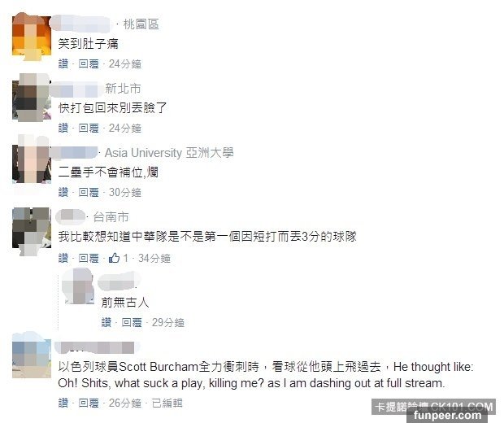Screen dimensions: 504x423
Task: Open the Asia University 亞洲大學 link
Action: [x=169, y=153]
